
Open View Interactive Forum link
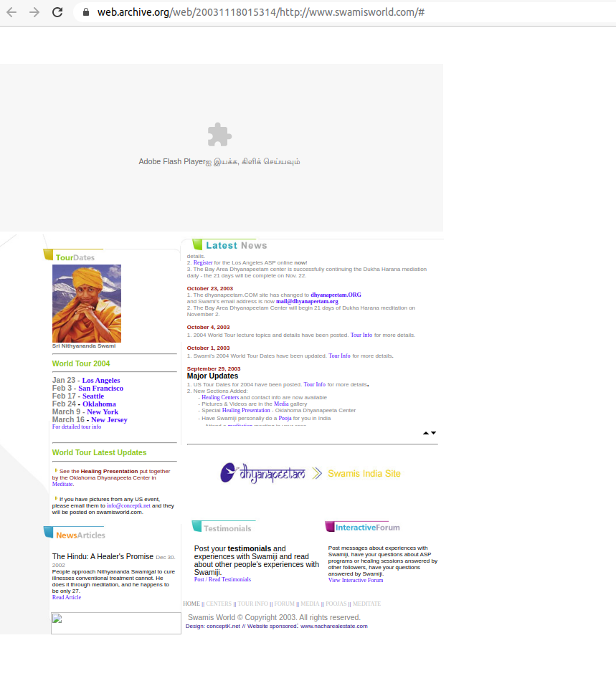[x=356, y=581]
